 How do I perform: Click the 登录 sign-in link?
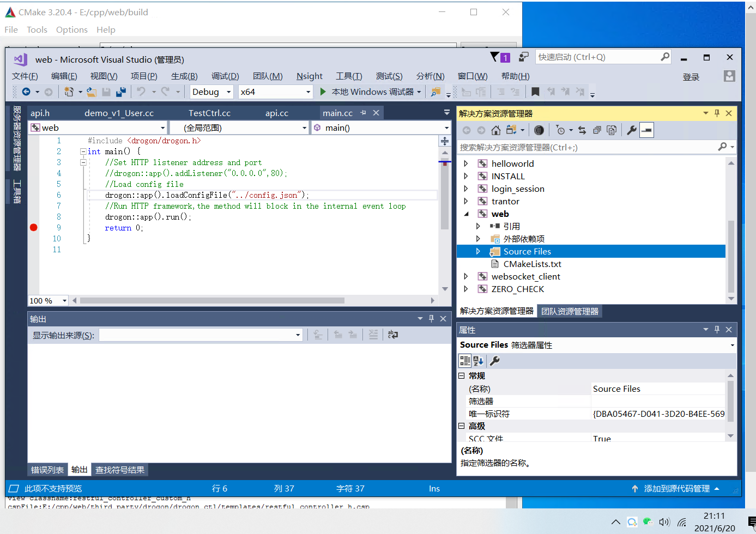click(x=691, y=77)
